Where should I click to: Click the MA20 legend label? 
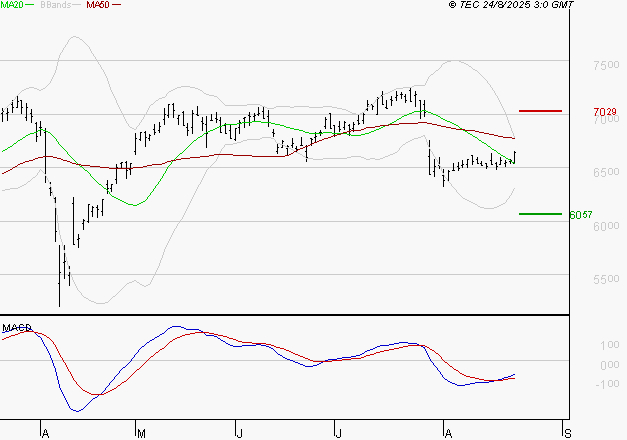pos(12,5)
